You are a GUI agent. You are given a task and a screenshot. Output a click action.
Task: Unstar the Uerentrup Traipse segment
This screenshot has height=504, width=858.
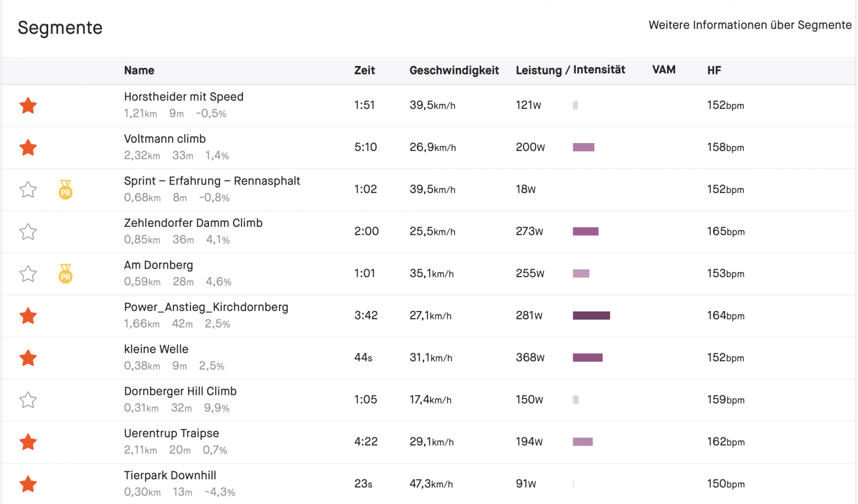point(28,442)
